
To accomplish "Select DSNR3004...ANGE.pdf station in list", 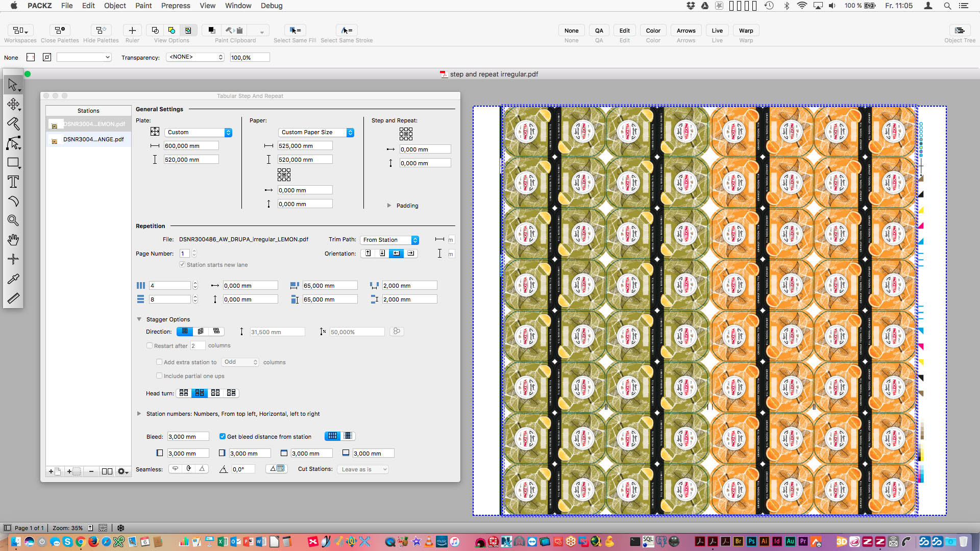I will pyautogui.click(x=88, y=139).
